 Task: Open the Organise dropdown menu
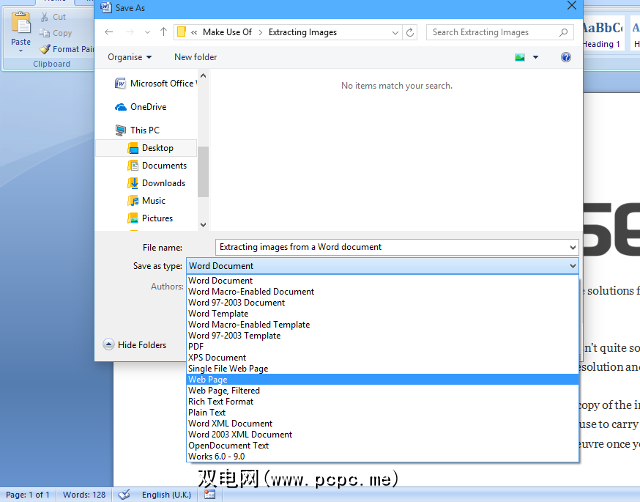click(129, 57)
